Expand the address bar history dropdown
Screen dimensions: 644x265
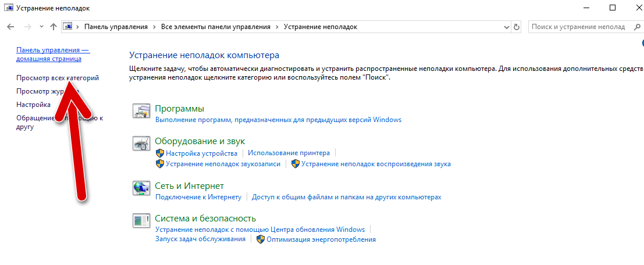point(506,27)
